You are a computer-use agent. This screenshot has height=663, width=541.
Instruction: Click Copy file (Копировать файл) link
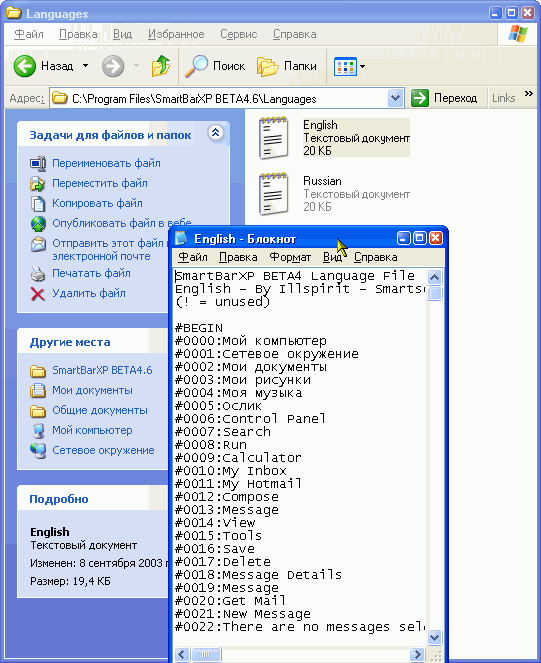(x=97, y=203)
